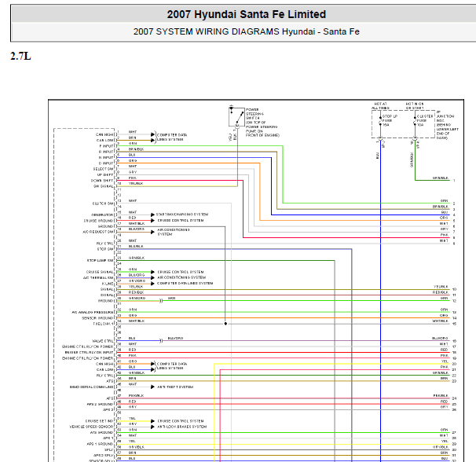This screenshot has width=476, height=462.
Task: Click the 'STOP SW' pin label
Action: pos(105,249)
